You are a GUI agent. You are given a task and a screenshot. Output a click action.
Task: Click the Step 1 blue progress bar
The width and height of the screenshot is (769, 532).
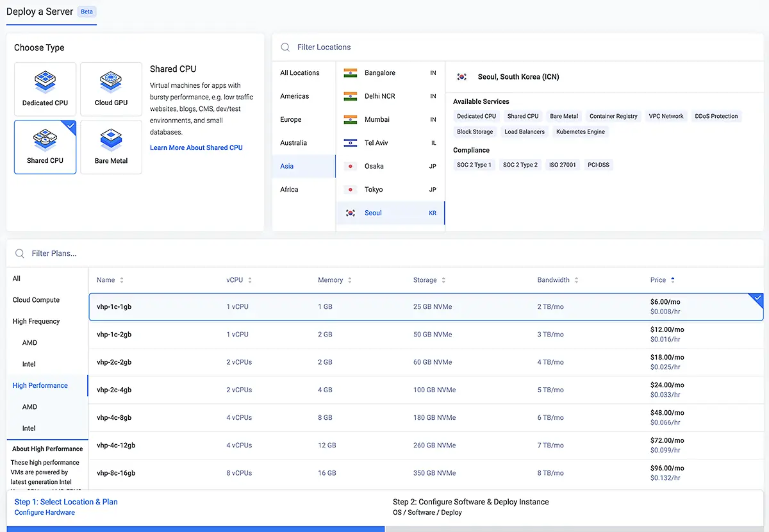pos(195,529)
